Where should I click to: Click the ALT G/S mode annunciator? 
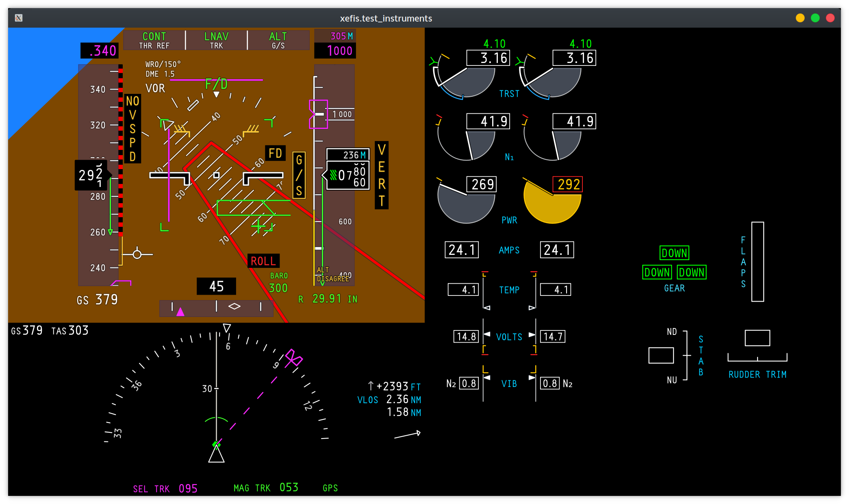[x=278, y=40]
